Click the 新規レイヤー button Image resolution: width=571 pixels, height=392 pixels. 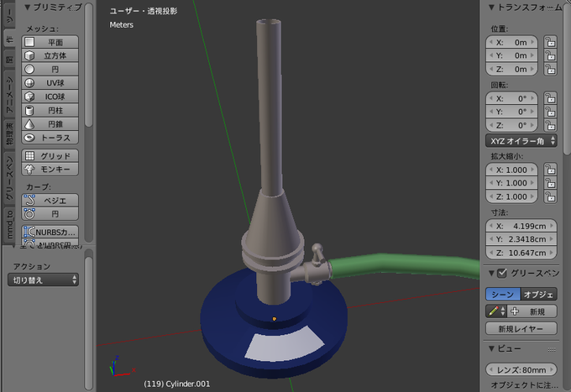tap(521, 328)
